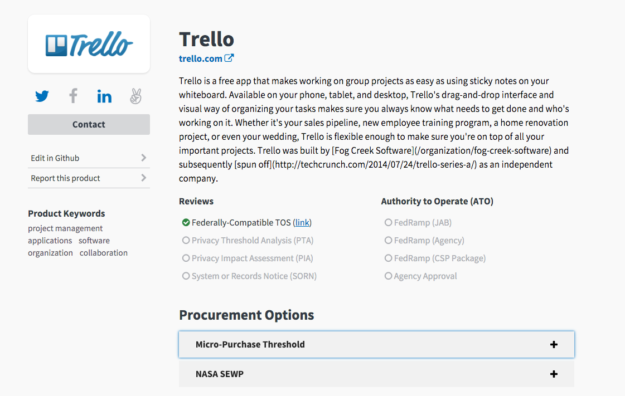
Task: Expand the NASA SEWP procurement option
Action: click(376, 374)
